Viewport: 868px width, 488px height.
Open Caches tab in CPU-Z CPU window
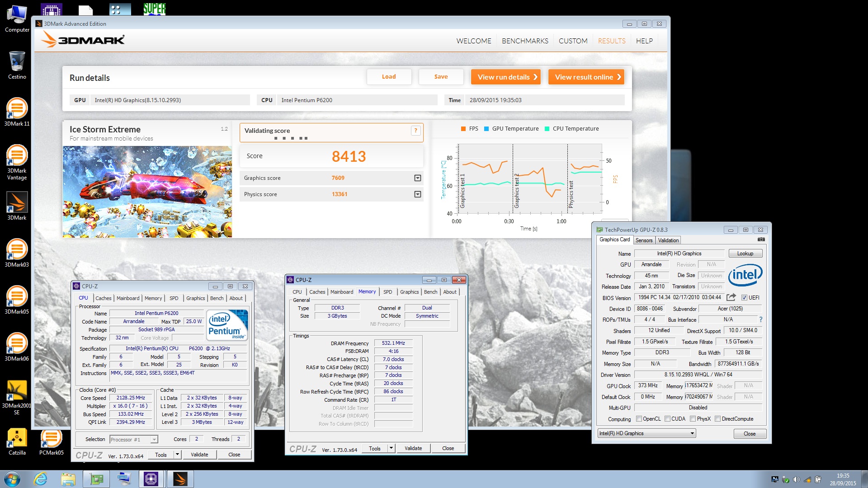pos(103,298)
